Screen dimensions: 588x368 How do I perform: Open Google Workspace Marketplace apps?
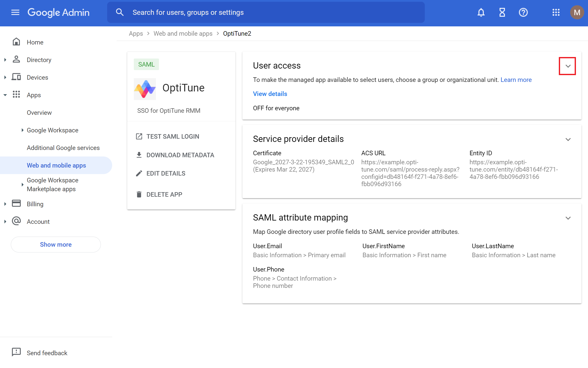tap(53, 185)
